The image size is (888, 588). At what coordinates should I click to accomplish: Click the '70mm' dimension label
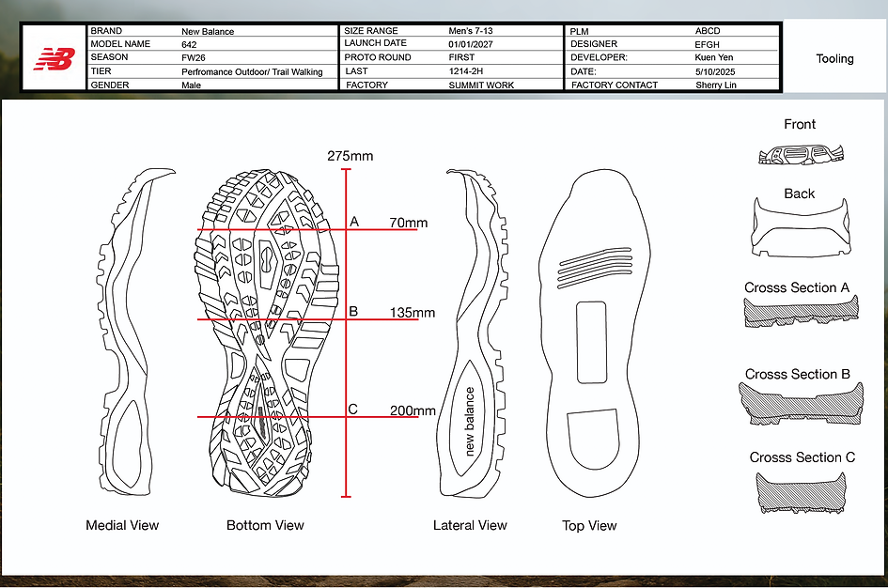[409, 223]
